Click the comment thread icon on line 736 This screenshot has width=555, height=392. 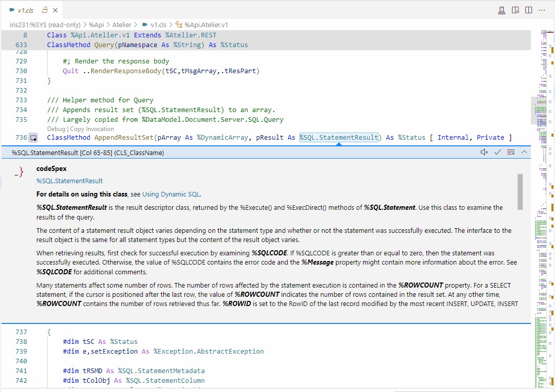coord(33,138)
